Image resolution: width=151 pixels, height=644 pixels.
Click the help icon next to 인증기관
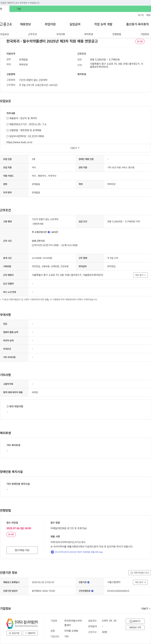click(88, 582)
